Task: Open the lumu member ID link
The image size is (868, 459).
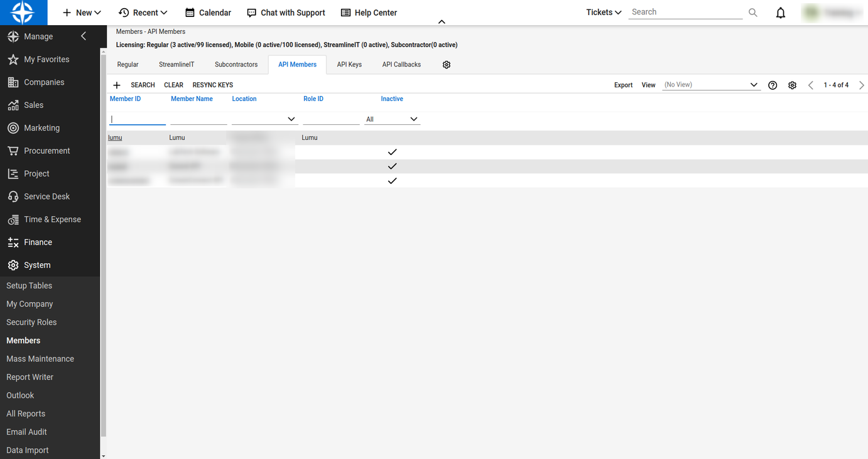Action: tap(115, 138)
